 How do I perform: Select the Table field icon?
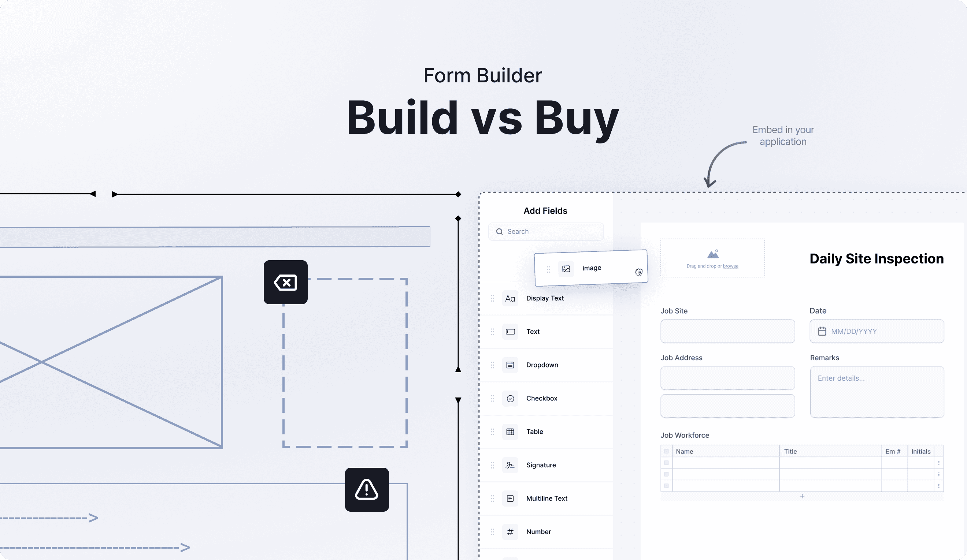pyautogui.click(x=510, y=431)
